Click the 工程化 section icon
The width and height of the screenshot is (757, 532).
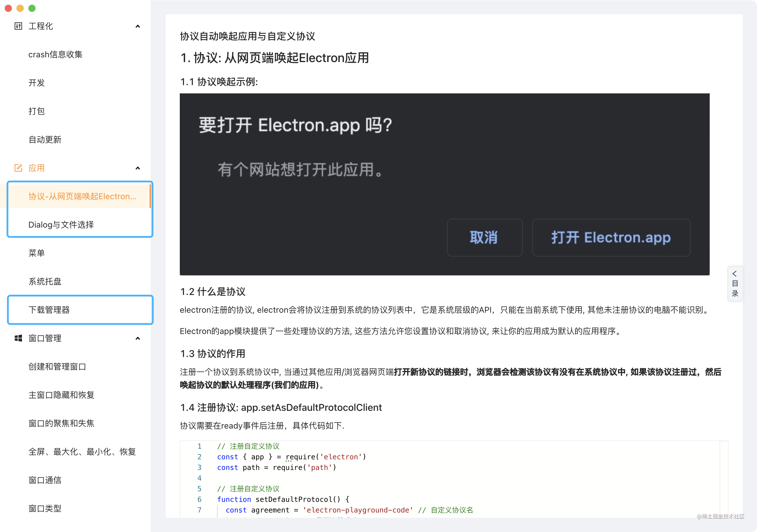click(18, 26)
